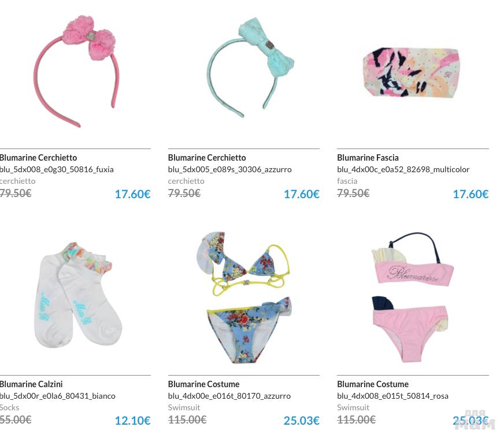Click the Blumarine Calzini product title
Screen dimensions: 504x438
[x=31, y=384]
